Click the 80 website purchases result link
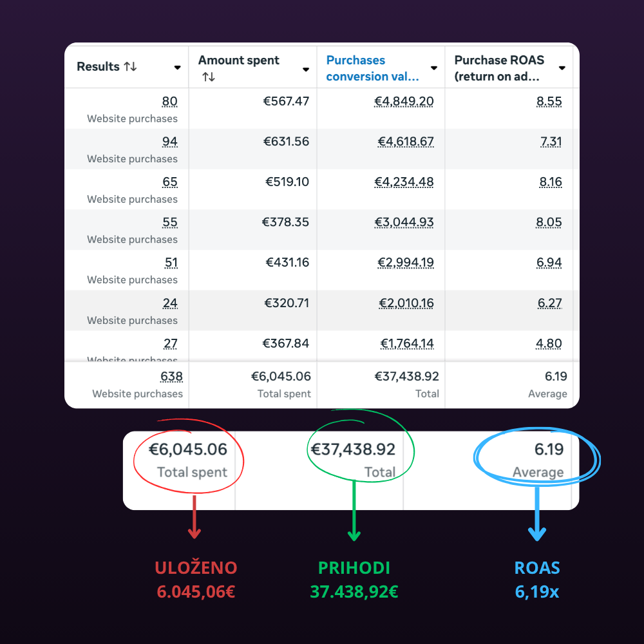This screenshot has width=644, height=644. 169,102
